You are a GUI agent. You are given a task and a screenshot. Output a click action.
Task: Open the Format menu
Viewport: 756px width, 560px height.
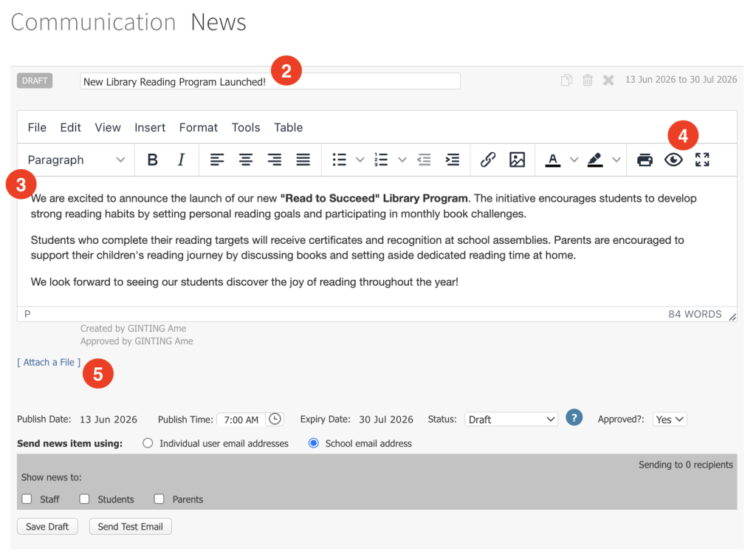198,127
